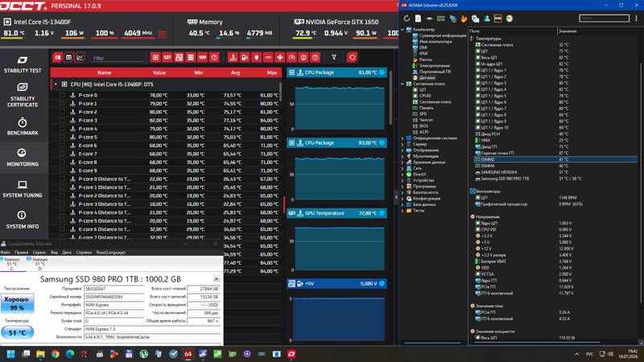Expand the Сервер tree node in AIDA64
644x362 pixels.
[402, 145]
